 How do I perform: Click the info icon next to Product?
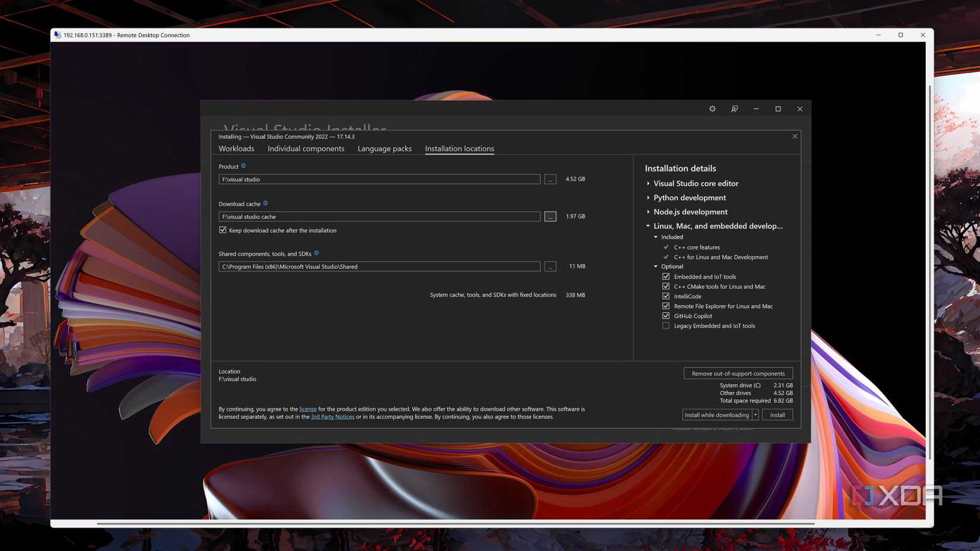point(243,166)
